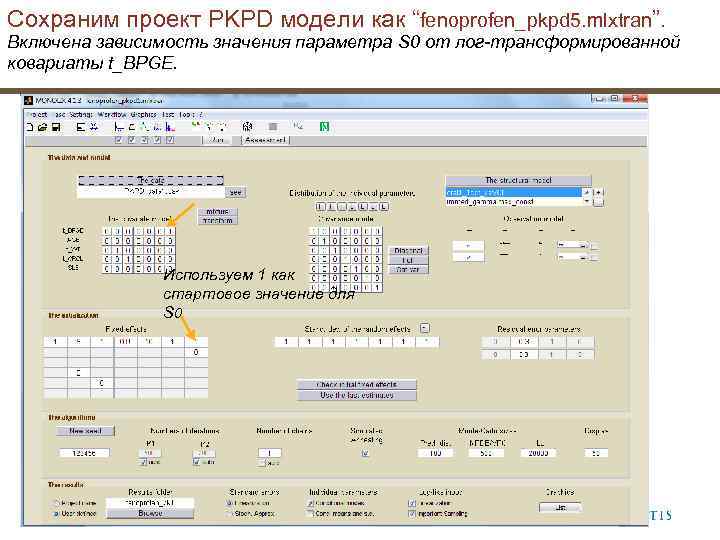Click structural model list scroll-down arrow

pyautogui.click(x=587, y=202)
